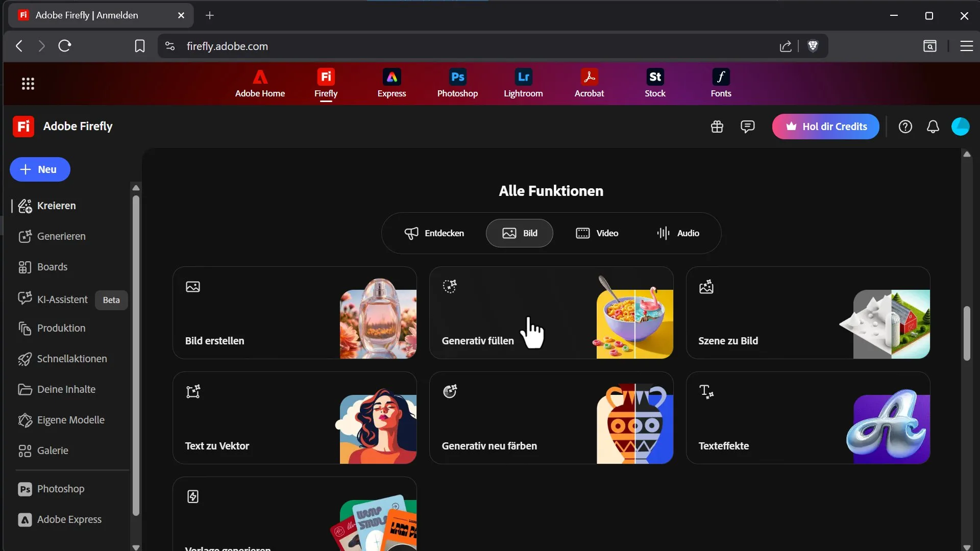Image resolution: width=980 pixels, height=551 pixels.
Task: Select Firefly in the top app bar
Action: [326, 84]
